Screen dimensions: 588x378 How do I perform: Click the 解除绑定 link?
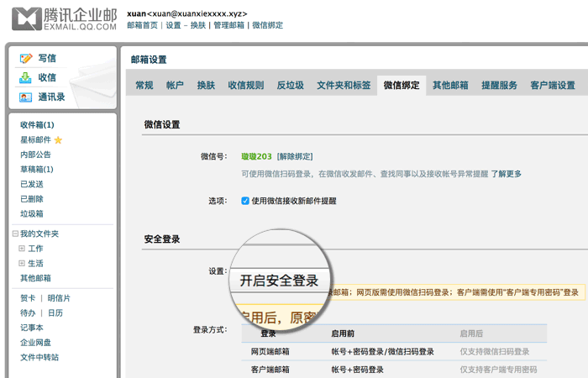tap(295, 156)
